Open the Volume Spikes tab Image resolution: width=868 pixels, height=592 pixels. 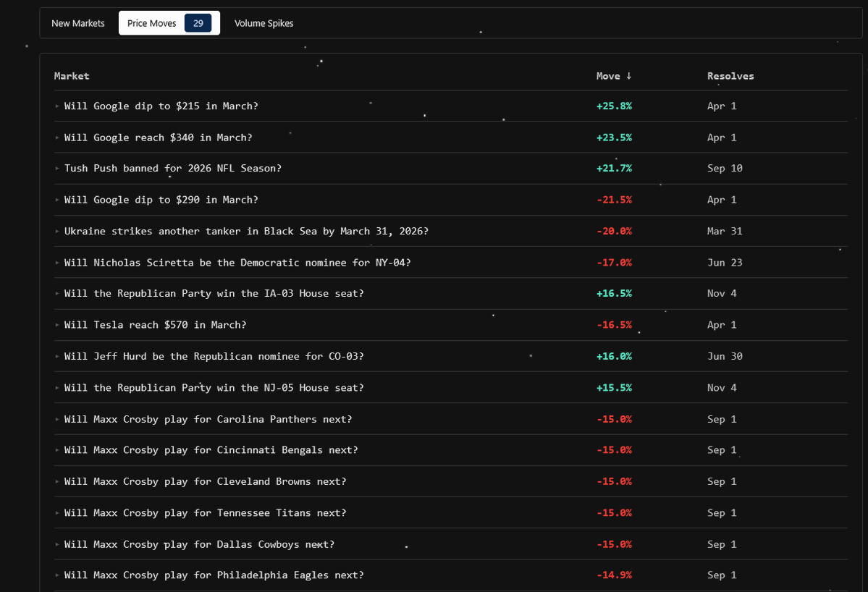coord(264,23)
